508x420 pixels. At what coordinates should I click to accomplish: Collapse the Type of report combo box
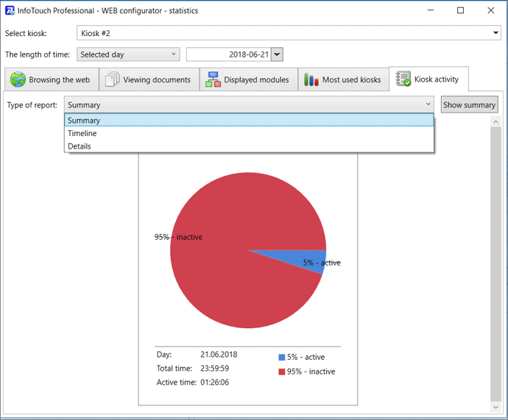point(249,105)
